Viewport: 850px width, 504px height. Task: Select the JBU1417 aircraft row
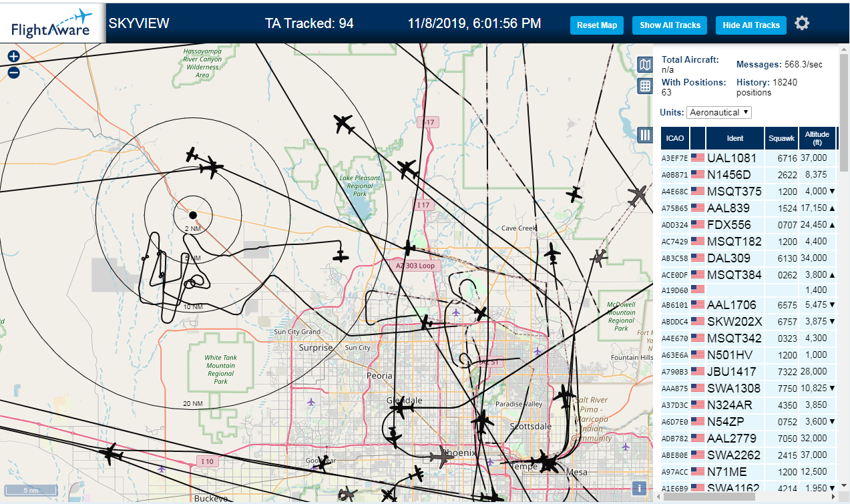(749, 372)
